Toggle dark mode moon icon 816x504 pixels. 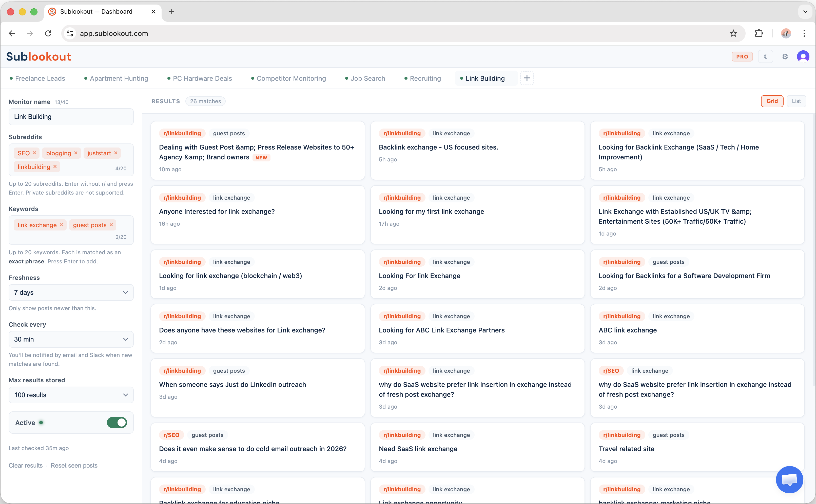click(x=766, y=57)
